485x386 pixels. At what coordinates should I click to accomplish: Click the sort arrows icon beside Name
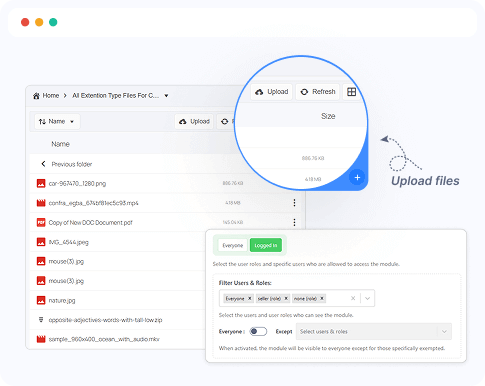click(42, 122)
